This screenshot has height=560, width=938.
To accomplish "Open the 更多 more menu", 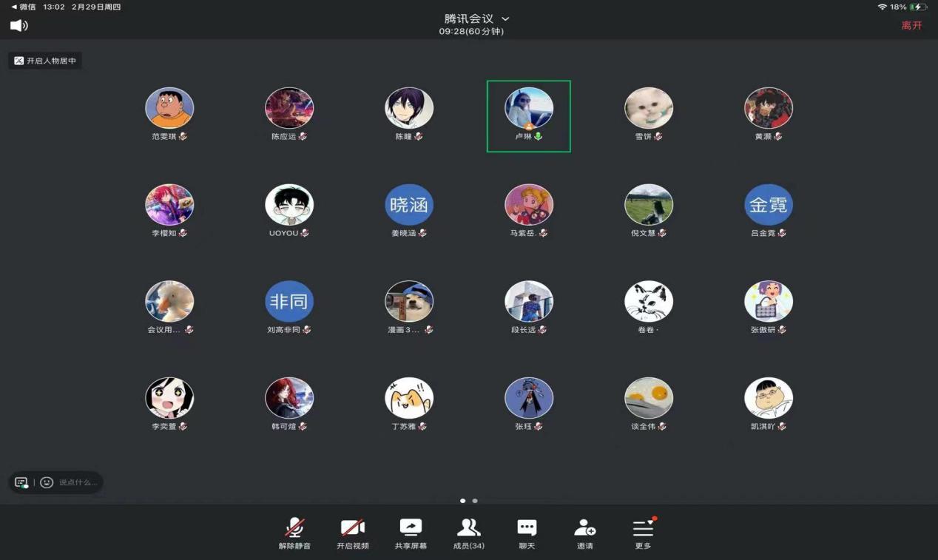I will click(643, 533).
